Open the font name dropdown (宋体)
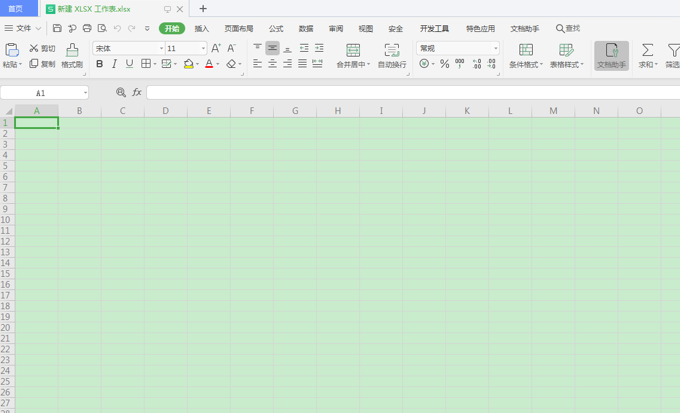The image size is (680, 413). click(161, 48)
